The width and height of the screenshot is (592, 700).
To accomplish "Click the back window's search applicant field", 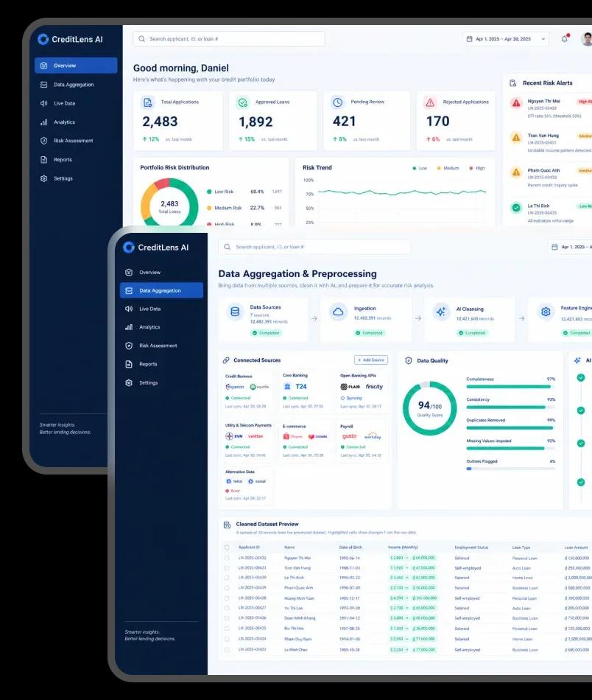I will coord(229,39).
